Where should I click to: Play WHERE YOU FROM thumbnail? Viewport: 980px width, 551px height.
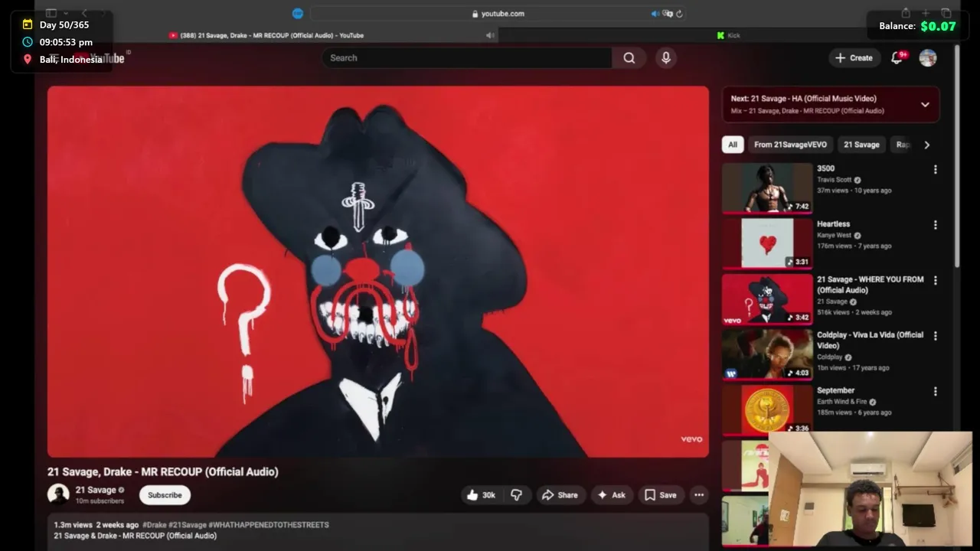(x=767, y=298)
